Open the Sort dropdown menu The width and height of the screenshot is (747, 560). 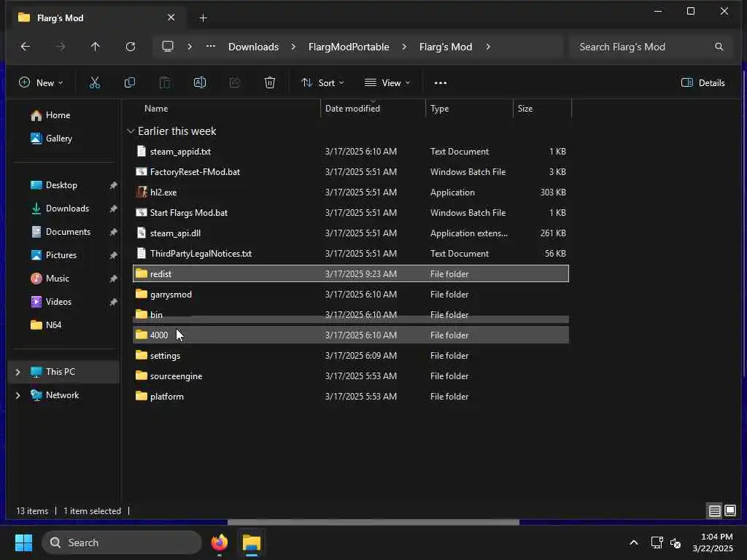[x=322, y=83]
